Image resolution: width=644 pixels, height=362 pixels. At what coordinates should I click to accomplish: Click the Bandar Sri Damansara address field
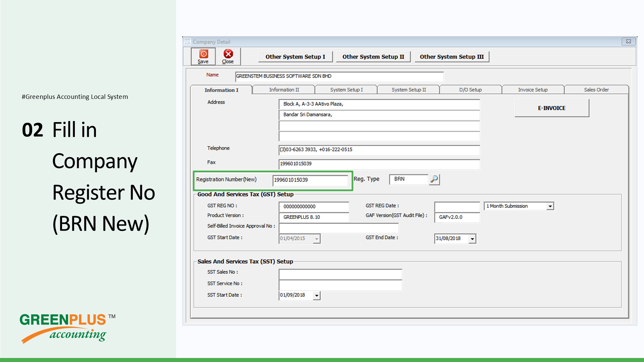[379, 115]
